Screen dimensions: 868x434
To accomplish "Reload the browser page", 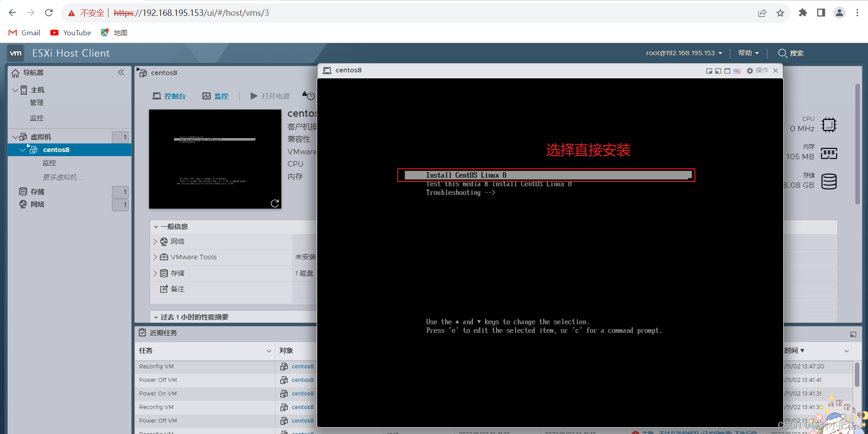I will 49,13.
